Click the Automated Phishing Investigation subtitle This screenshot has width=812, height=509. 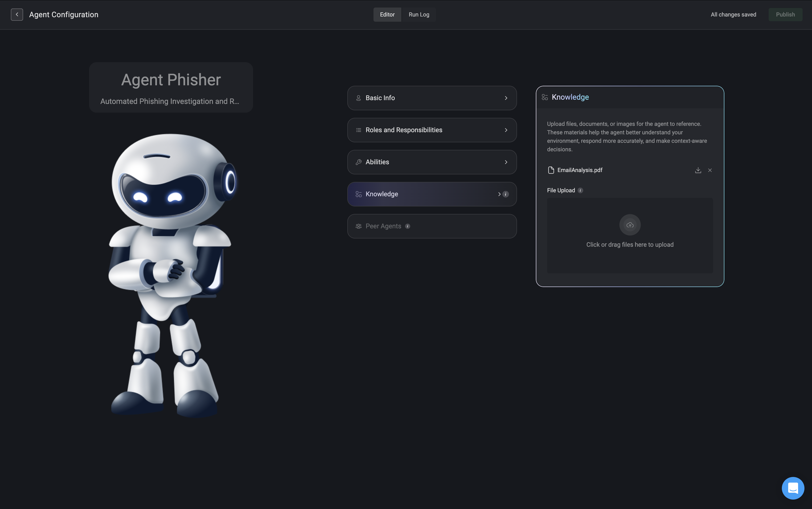coord(170,101)
